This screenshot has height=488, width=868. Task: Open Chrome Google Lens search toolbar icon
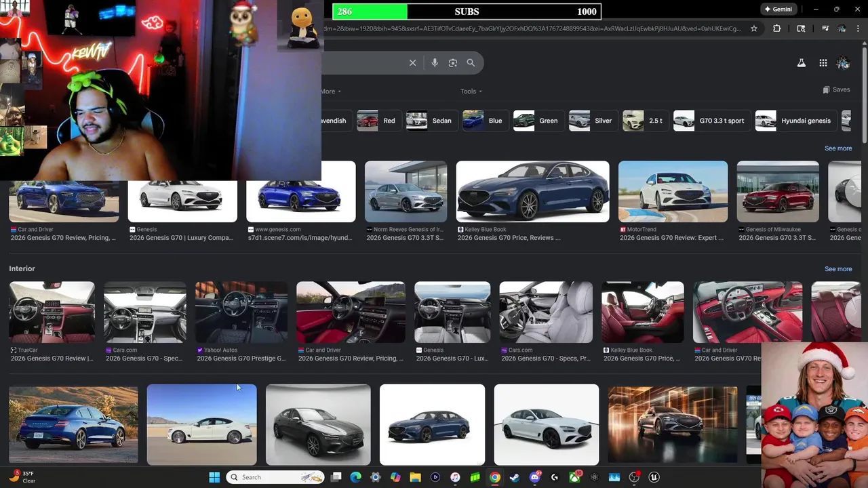point(801,28)
